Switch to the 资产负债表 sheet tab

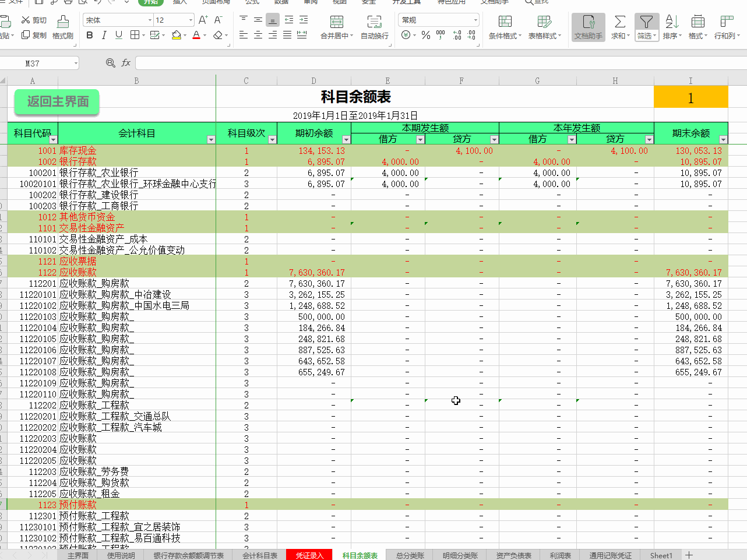tap(514, 555)
